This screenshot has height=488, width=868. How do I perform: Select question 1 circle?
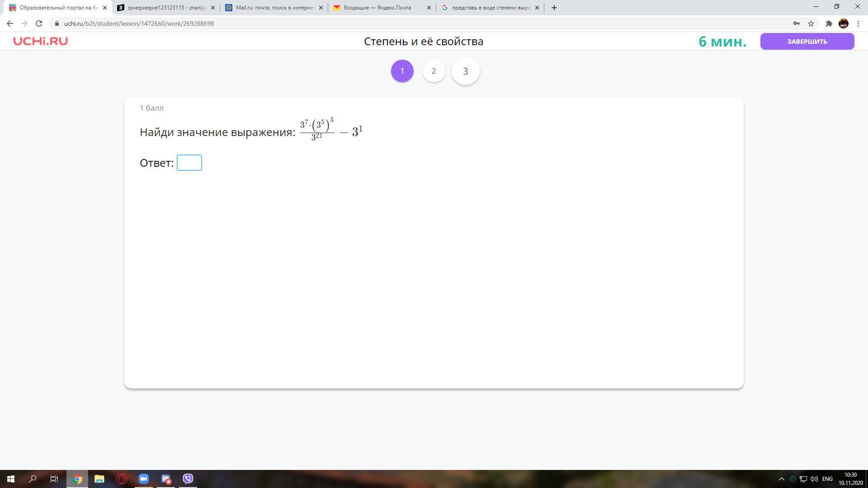click(x=402, y=71)
